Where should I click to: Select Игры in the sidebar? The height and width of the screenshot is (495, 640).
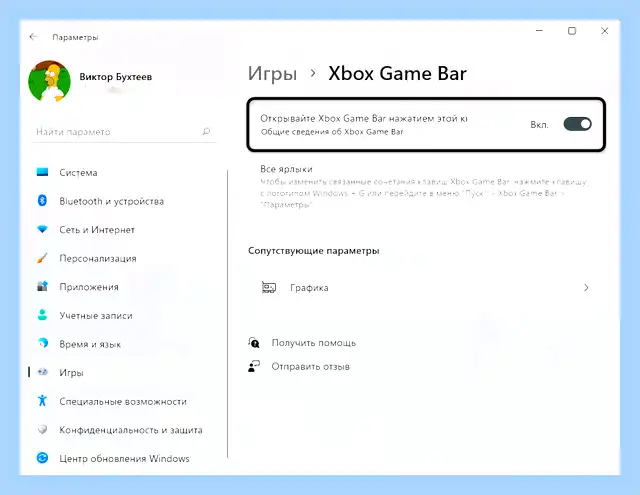[71, 373]
